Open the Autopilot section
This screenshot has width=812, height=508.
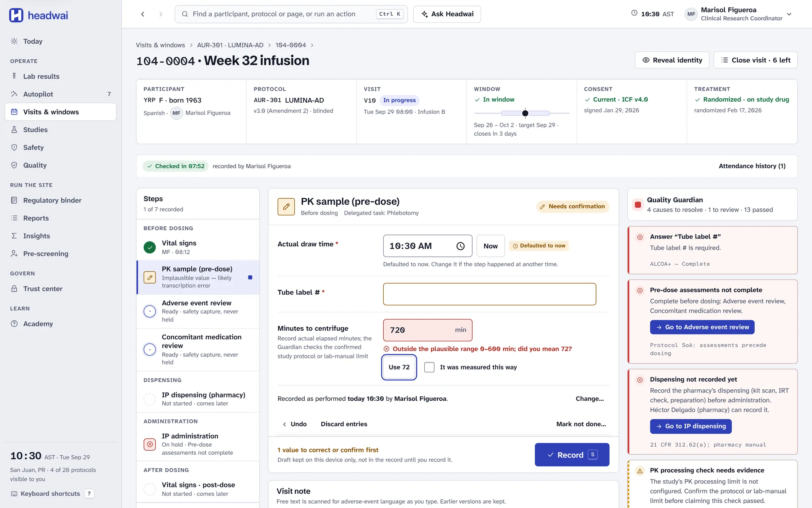(60, 94)
